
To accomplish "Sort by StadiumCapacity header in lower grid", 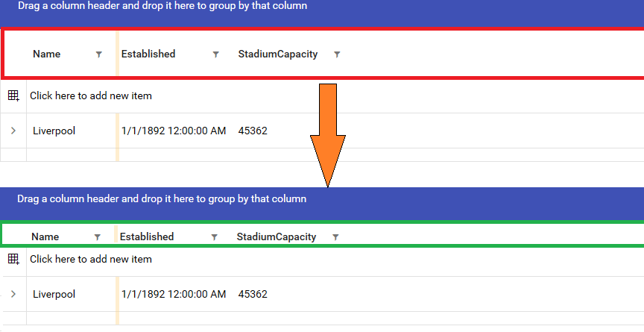I will click(x=276, y=237).
